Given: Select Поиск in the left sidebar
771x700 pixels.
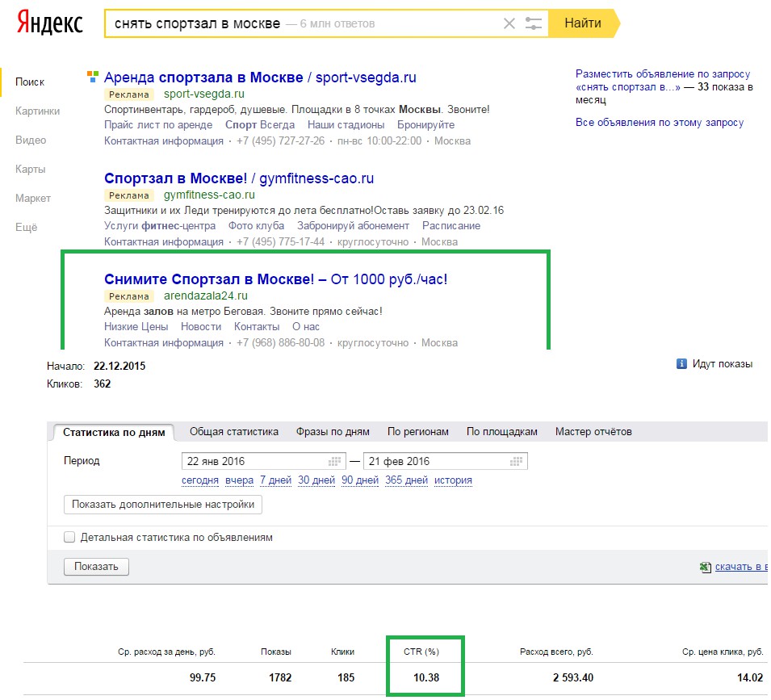Looking at the screenshot, I should [30, 82].
